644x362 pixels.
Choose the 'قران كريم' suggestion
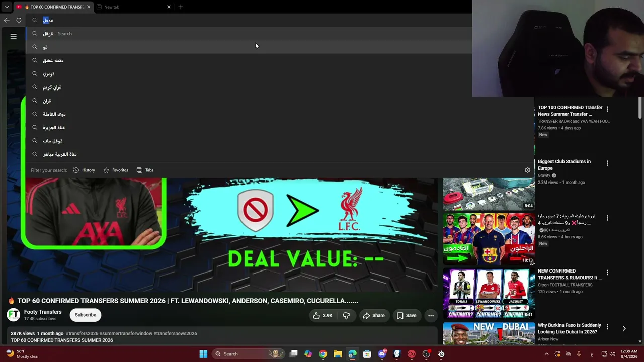[x=280, y=87]
